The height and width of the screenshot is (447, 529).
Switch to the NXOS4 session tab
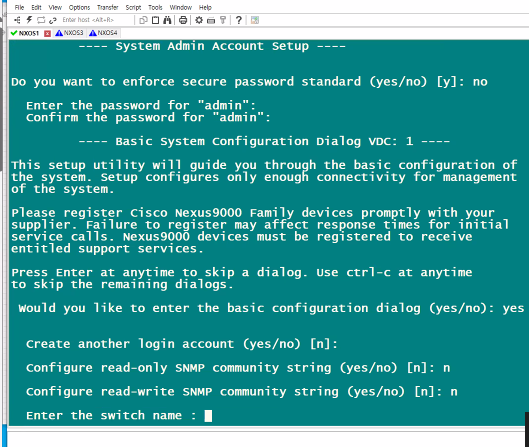click(x=104, y=33)
